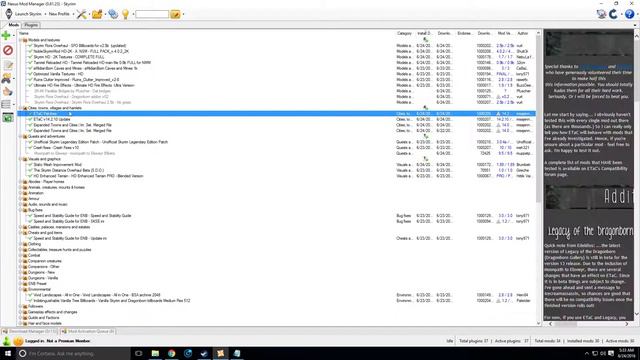The image size is (640, 360).
Task: Sort by the Name column header
Action: pos(24,33)
